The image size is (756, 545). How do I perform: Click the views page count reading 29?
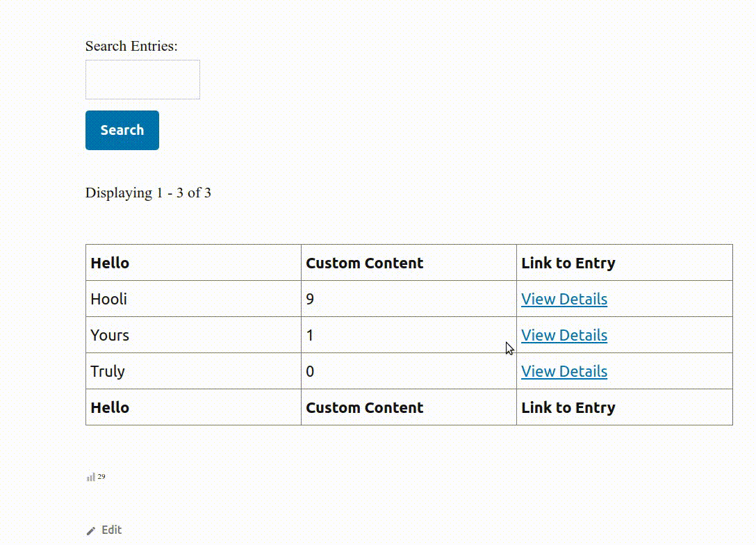click(101, 476)
